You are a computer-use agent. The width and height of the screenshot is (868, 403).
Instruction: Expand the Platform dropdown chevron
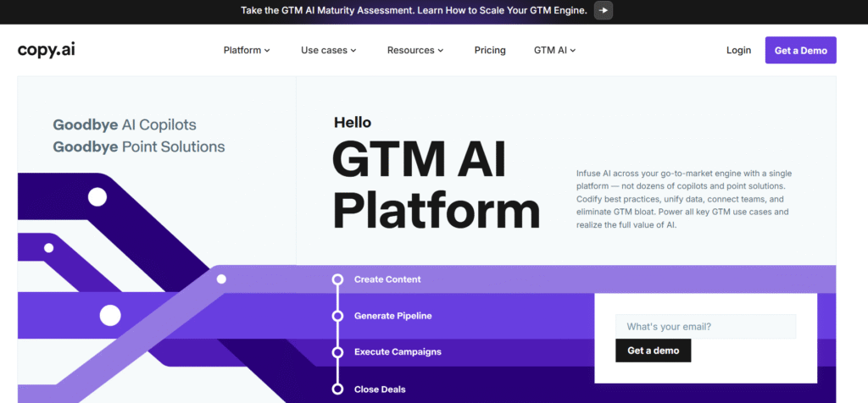point(267,50)
